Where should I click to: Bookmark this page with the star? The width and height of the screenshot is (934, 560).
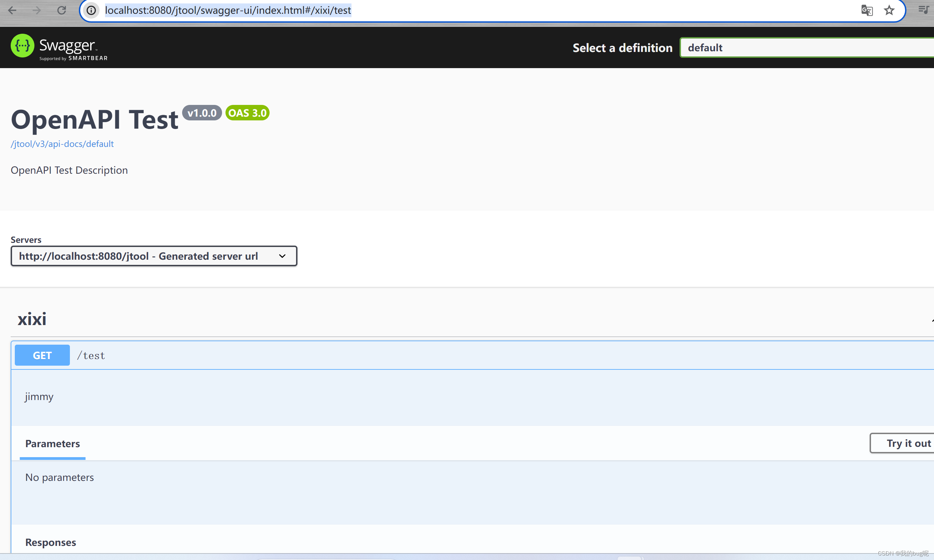[x=889, y=10]
